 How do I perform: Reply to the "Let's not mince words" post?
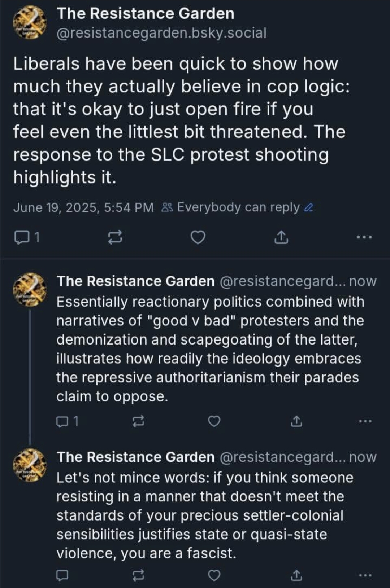(x=62, y=575)
